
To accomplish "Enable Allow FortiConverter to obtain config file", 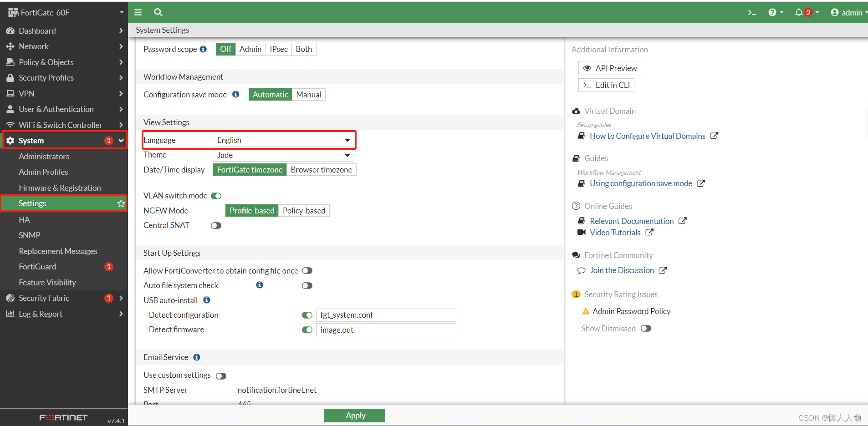I will (307, 271).
